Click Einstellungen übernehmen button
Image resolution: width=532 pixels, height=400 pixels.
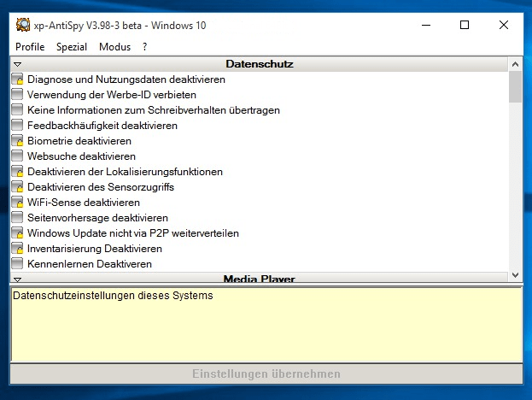click(266, 374)
